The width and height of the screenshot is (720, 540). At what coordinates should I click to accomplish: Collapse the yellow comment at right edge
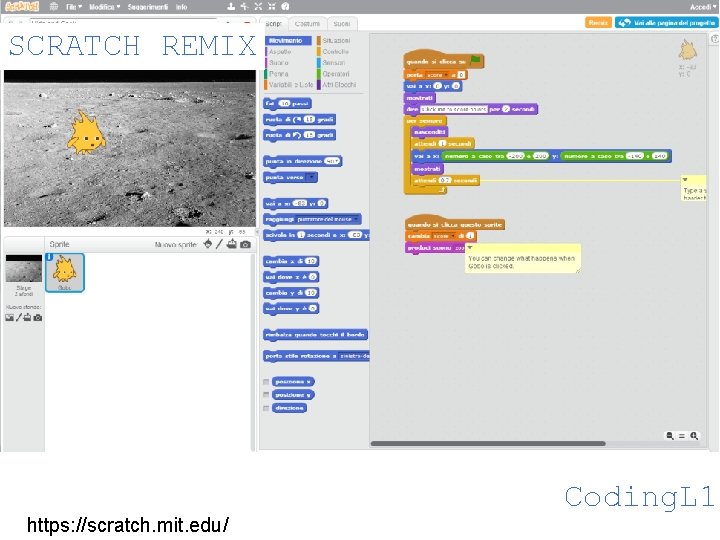click(685, 180)
